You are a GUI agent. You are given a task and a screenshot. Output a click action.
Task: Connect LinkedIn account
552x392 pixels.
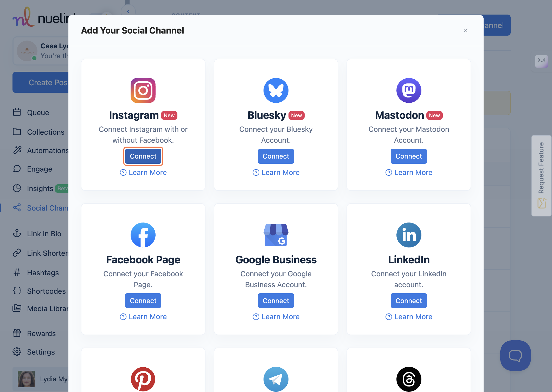coord(409,301)
